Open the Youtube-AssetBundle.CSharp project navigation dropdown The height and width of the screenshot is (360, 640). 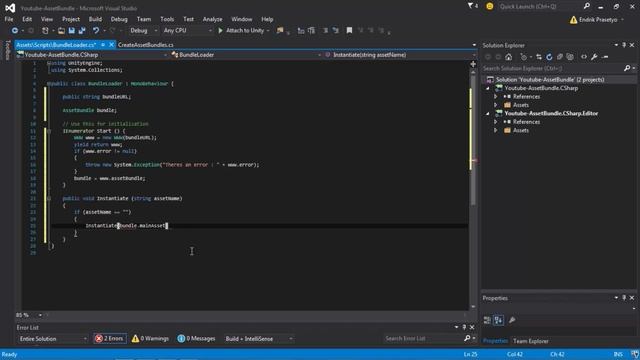[x=92, y=55]
